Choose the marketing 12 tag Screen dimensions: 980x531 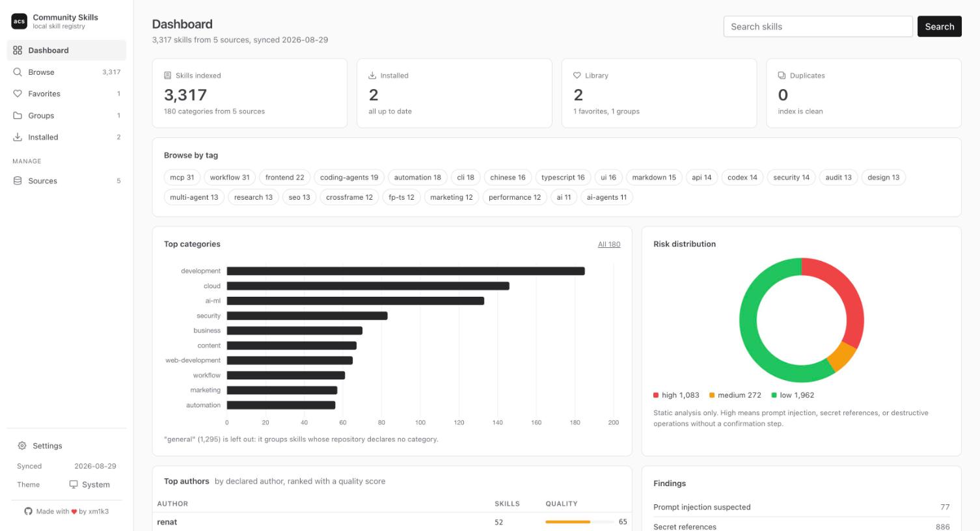tap(452, 197)
